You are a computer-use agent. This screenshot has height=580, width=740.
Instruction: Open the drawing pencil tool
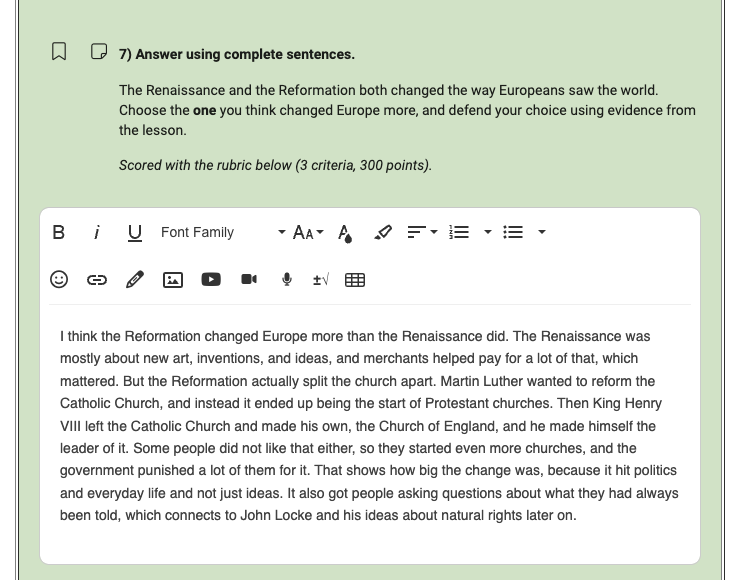pyautogui.click(x=135, y=279)
